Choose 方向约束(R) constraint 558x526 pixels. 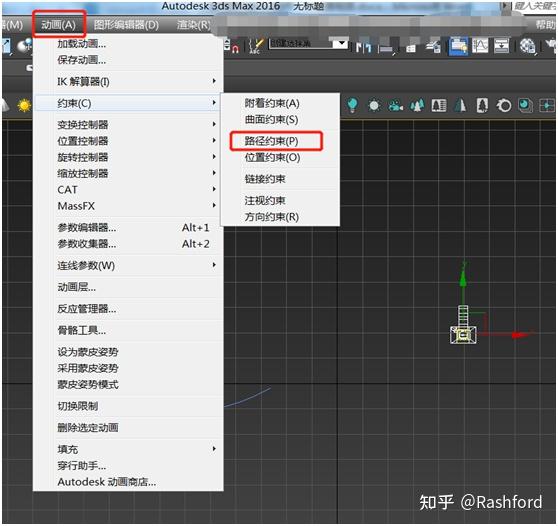[272, 217]
